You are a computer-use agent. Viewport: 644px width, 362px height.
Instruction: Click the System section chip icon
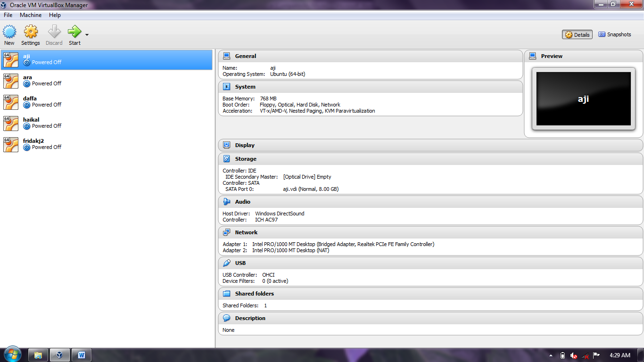coord(226,87)
